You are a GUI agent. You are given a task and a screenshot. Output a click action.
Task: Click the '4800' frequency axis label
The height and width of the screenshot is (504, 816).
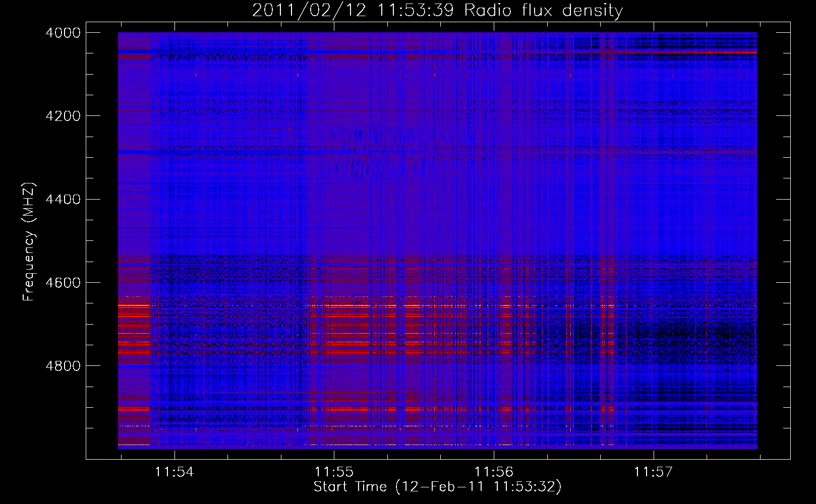[63, 366]
